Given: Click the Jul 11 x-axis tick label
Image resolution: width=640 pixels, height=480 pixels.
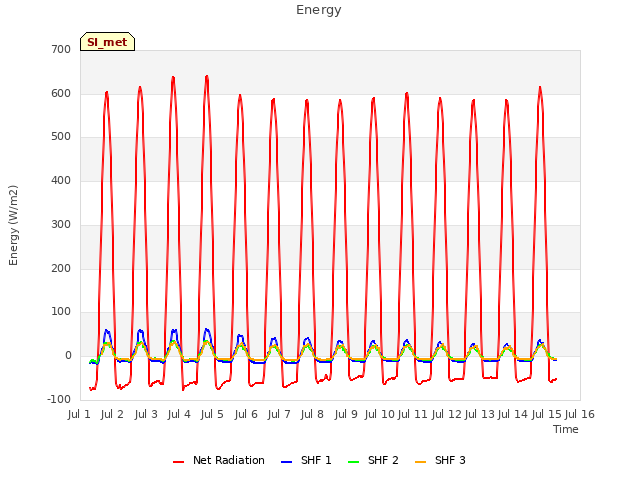Looking at the screenshot, I should pos(413,414).
